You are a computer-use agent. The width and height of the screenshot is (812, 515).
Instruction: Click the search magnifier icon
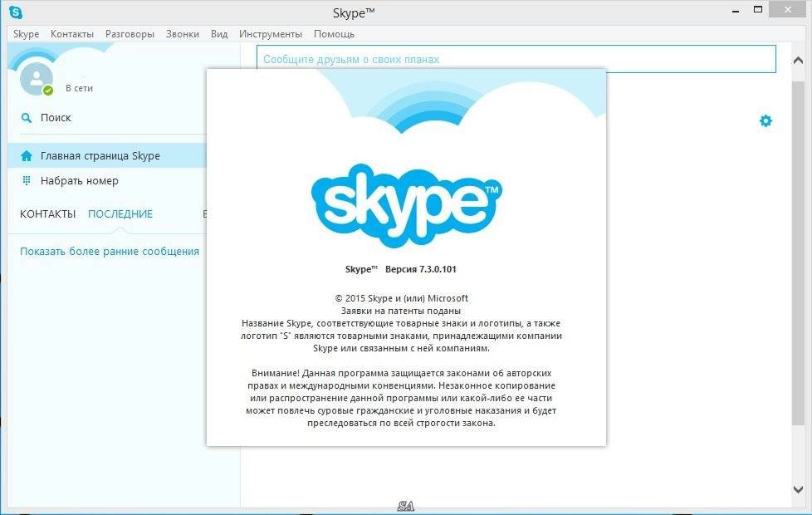tap(27, 118)
